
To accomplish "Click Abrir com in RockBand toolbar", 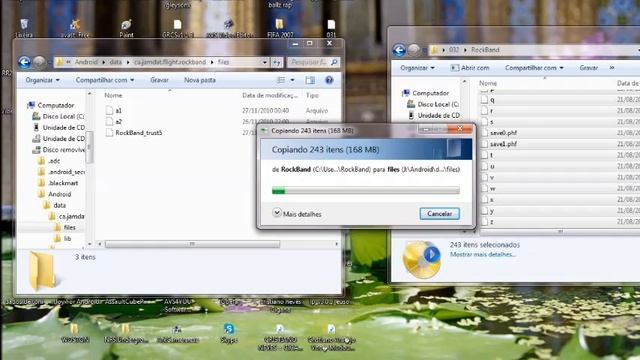I will tap(470, 68).
